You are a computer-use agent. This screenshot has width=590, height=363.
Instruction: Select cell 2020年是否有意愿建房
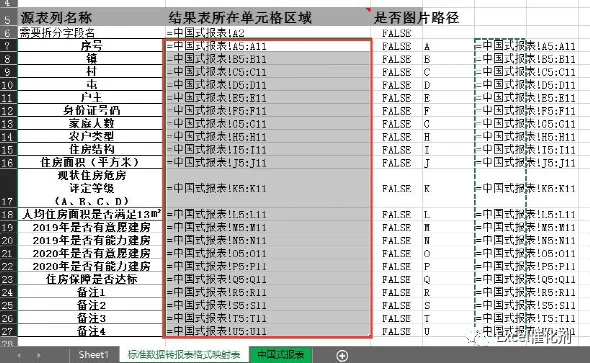pyautogui.click(x=90, y=254)
